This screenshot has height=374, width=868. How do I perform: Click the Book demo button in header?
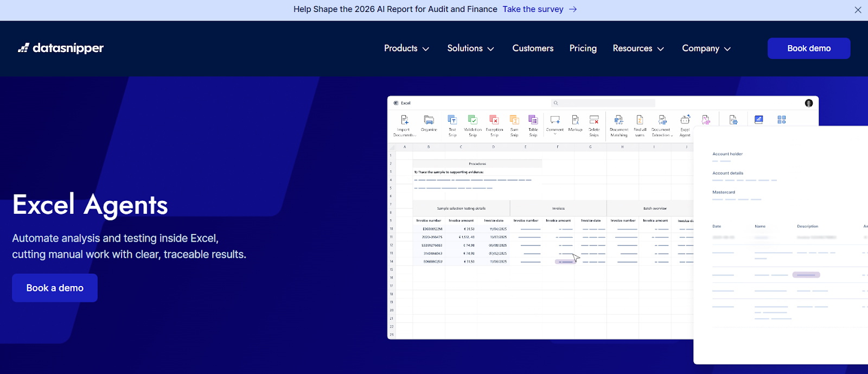(x=809, y=48)
